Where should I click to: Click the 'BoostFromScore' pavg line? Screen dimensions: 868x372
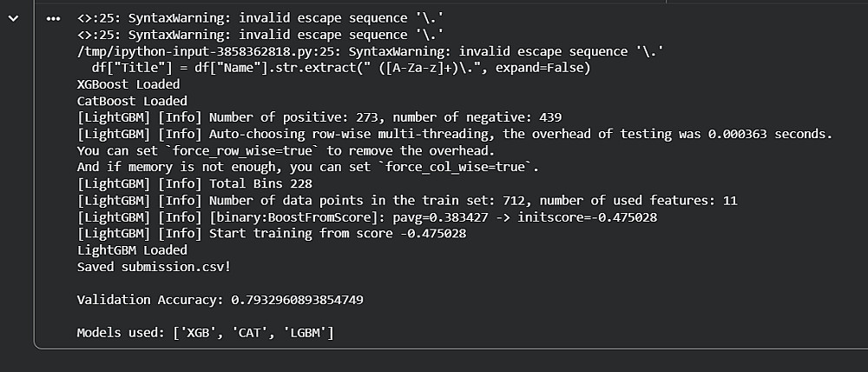click(x=365, y=216)
